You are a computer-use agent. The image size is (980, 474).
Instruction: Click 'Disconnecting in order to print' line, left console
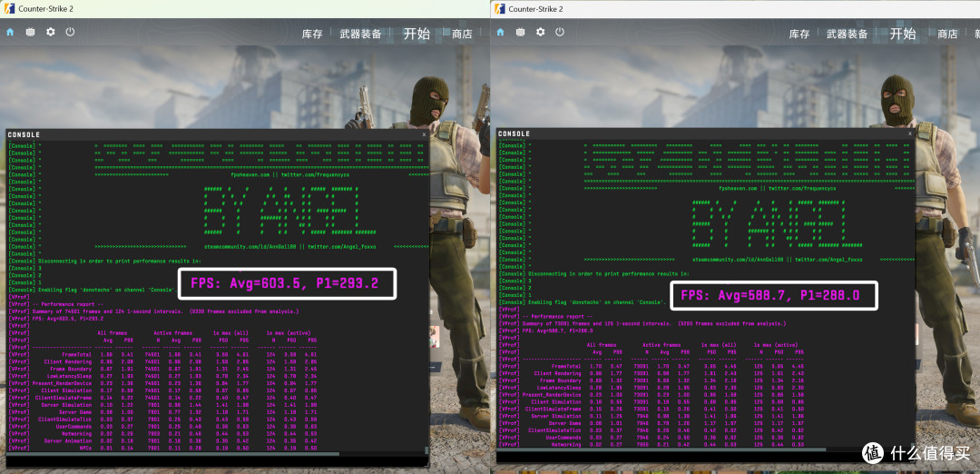coord(105,261)
